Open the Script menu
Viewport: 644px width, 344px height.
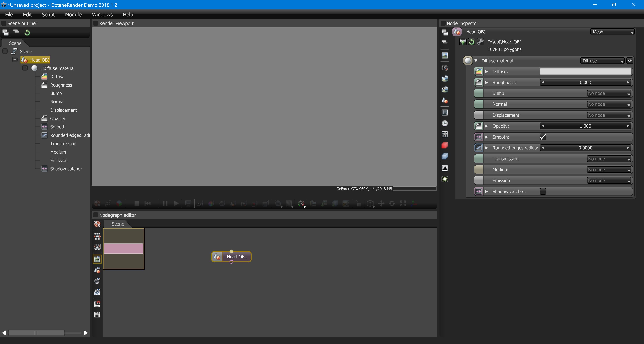[x=48, y=14]
